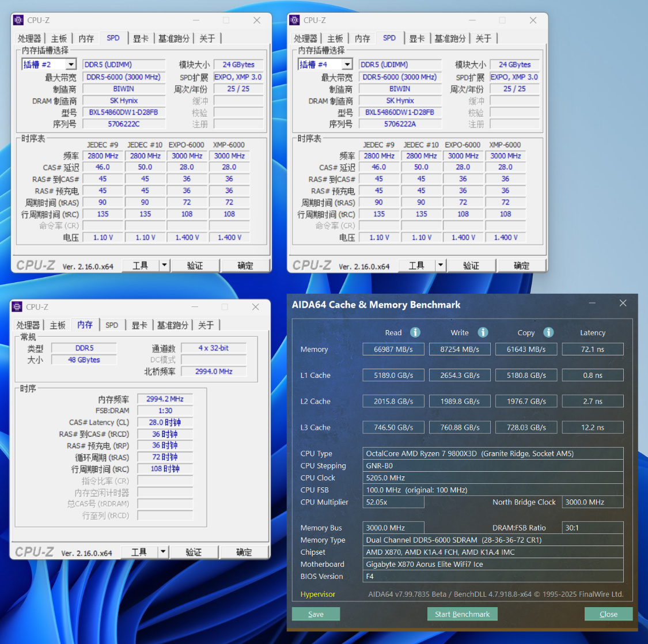Switch to 处理器 tab in slot #4 window
Screen dimensions: 648x644
pos(305,39)
